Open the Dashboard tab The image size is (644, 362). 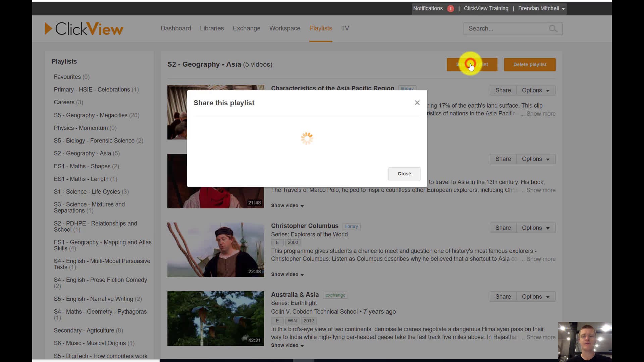tap(176, 28)
